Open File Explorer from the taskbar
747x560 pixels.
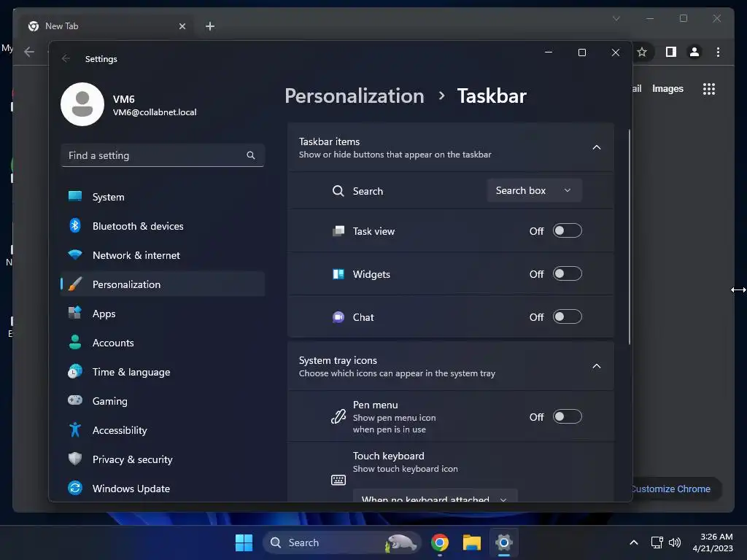[x=472, y=542]
